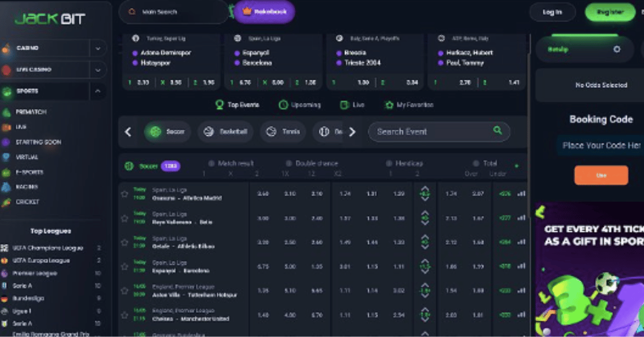
Task: Collapse the Sports menu chevron
Action: pos(97,91)
